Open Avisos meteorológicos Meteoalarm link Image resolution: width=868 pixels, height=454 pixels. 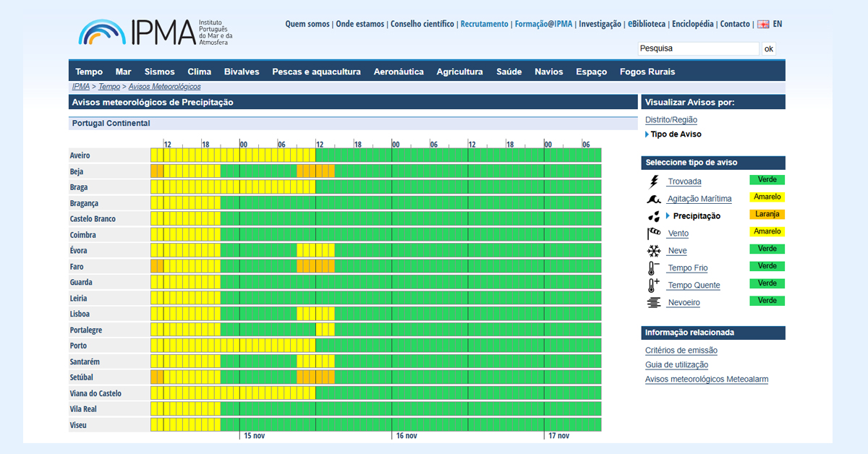click(x=706, y=380)
